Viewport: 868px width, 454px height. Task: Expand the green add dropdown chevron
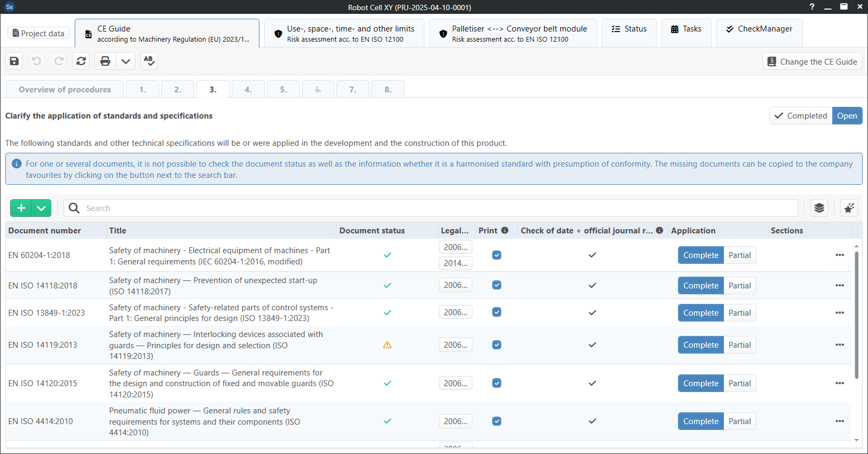[x=41, y=208]
